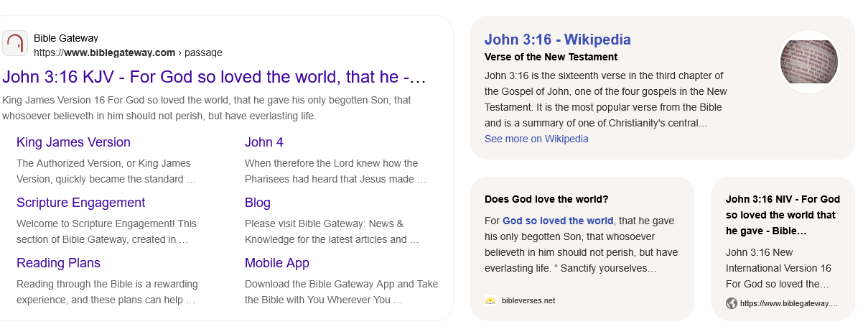868x332 pixels.
Task: Click the globe icon beside biblegateway URL
Action: pos(732,303)
